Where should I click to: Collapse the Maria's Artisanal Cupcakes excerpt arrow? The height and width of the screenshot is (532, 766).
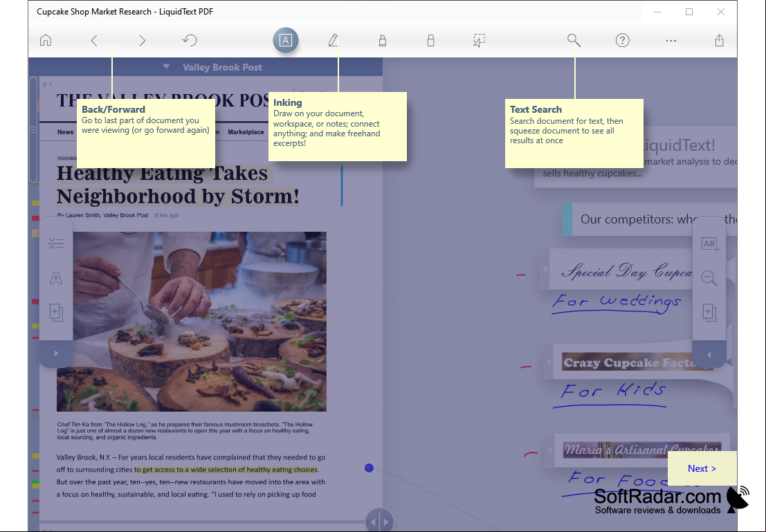click(x=549, y=450)
